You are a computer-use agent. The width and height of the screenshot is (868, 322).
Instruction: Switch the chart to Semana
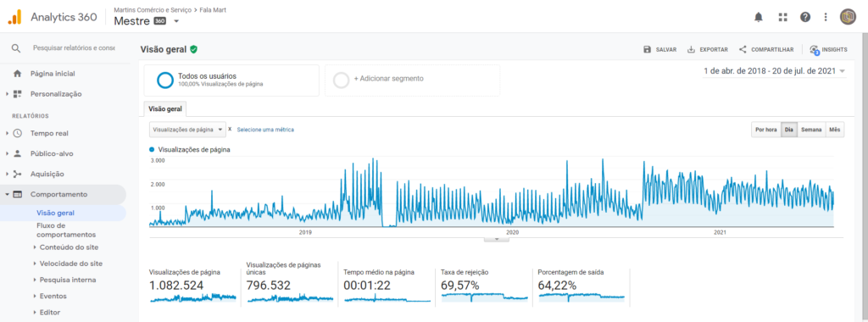pos(811,130)
